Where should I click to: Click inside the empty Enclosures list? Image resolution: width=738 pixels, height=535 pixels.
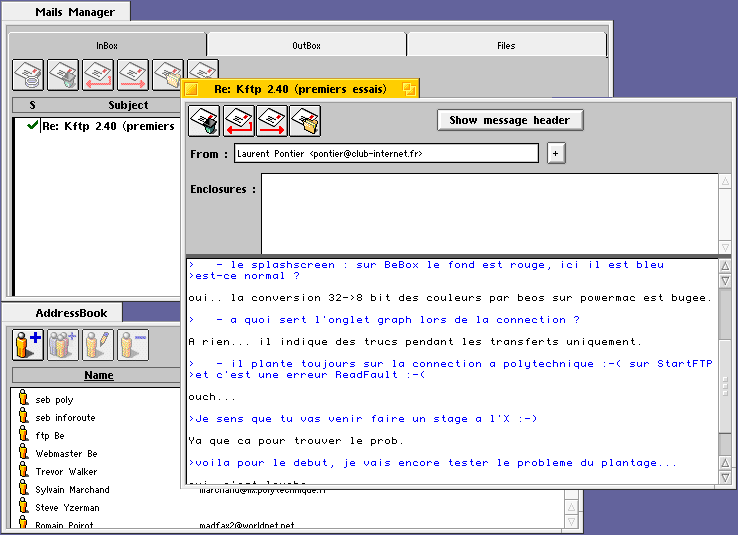tap(489, 214)
